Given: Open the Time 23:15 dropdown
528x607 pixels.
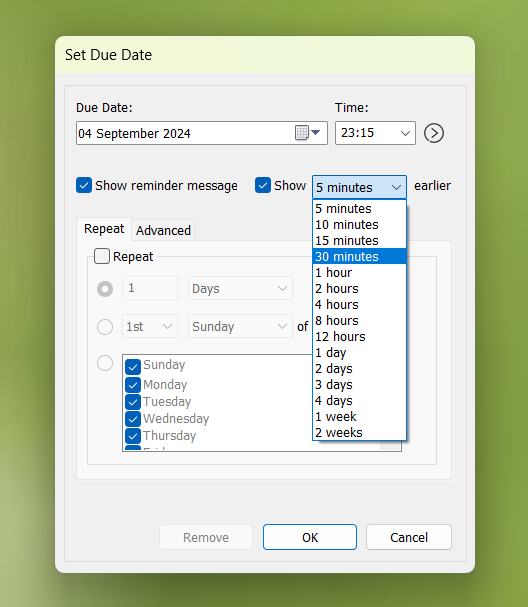Looking at the screenshot, I should pyautogui.click(x=375, y=133).
